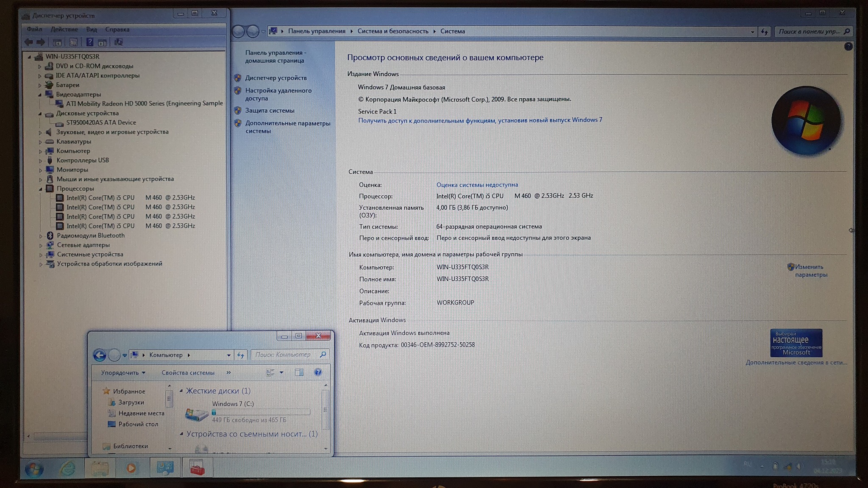Click the Windows 7 (C:) drive usage bar
This screenshot has height=488, width=868.
(x=261, y=412)
